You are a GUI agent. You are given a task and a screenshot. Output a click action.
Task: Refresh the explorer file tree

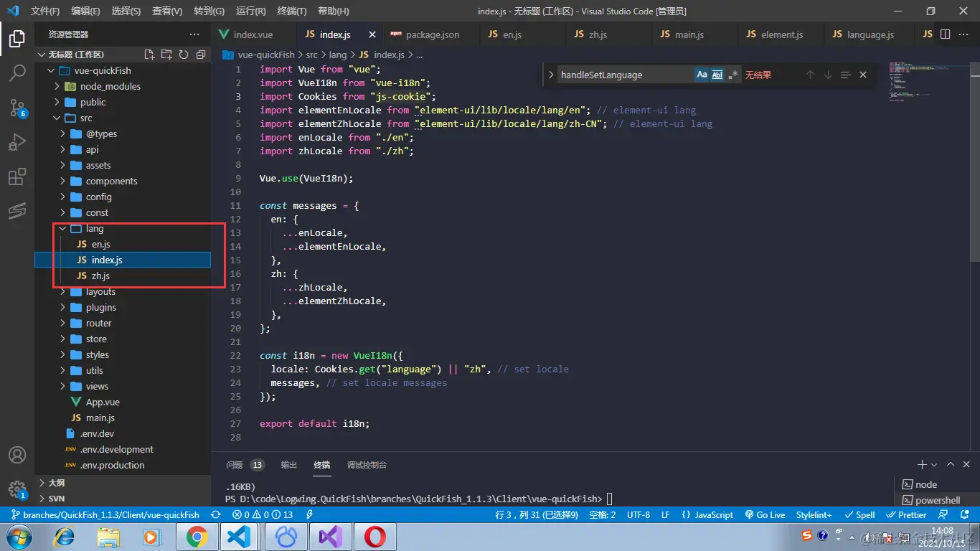pos(184,55)
